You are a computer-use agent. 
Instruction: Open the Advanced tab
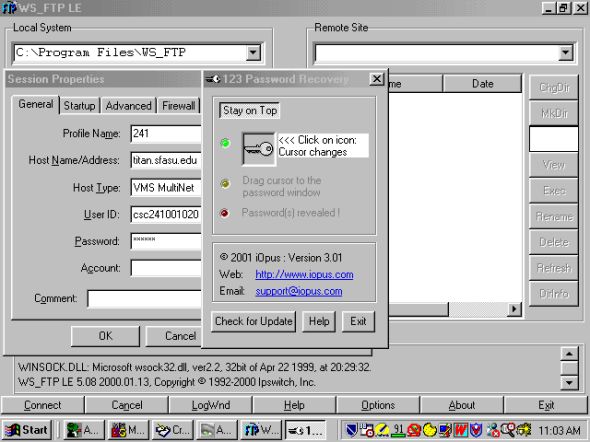click(x=128, y=106)
